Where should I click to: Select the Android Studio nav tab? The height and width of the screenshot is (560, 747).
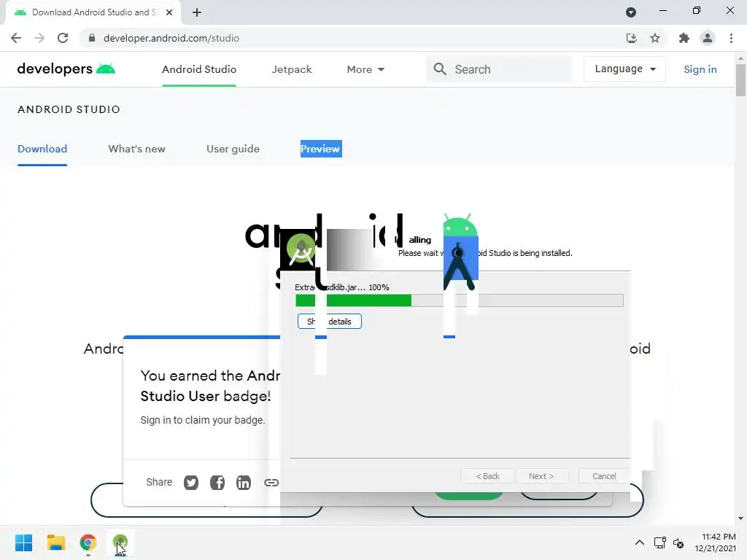(199, 69)
